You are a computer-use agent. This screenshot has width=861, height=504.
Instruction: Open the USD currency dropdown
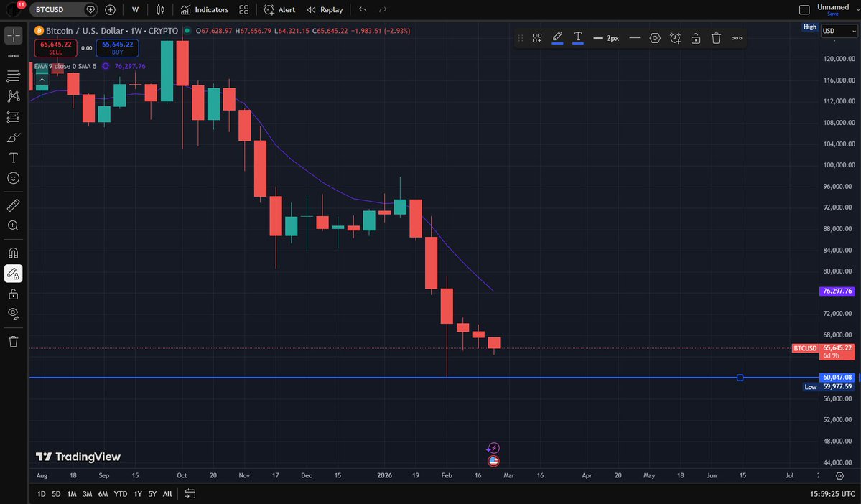(837, 31)
